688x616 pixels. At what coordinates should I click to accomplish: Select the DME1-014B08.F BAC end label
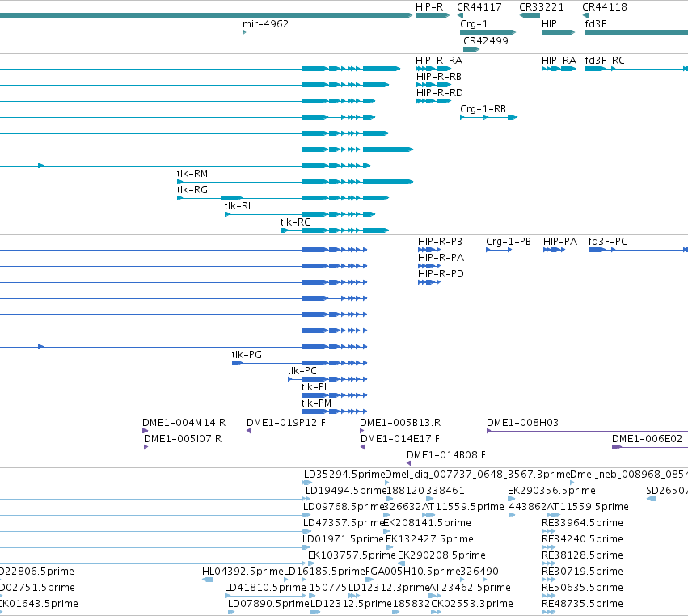(446, 455)
